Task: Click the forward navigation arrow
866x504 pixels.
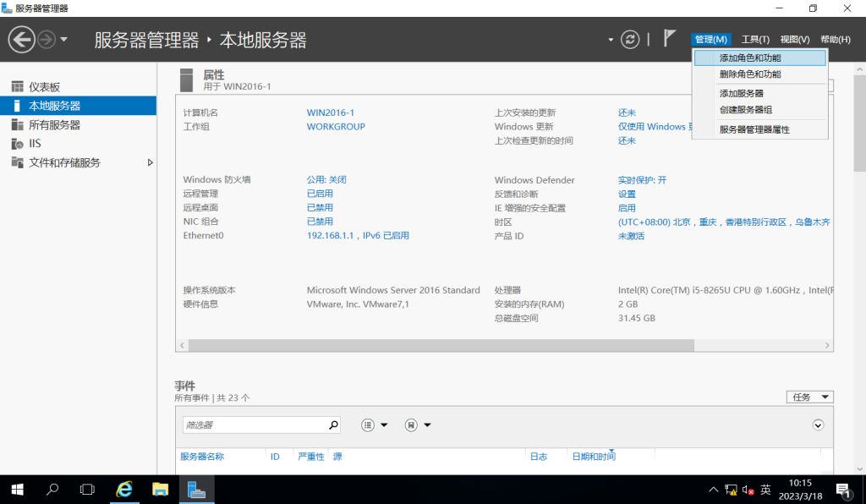Action: (47, 40)
